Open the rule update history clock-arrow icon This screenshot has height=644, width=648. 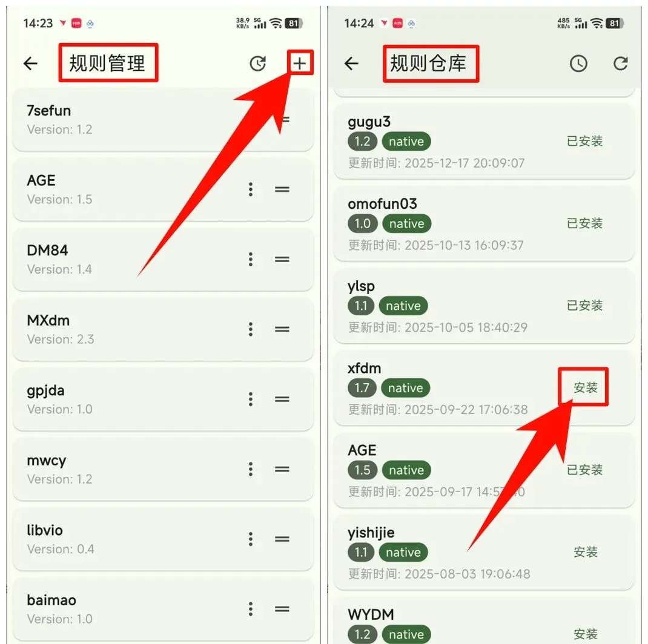click(x=258, y=64)
